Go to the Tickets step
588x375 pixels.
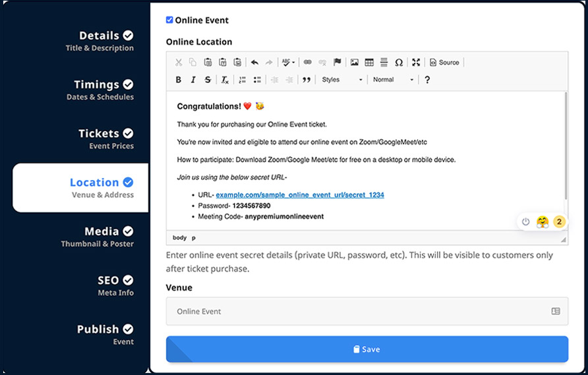click(x=105, y=139)
